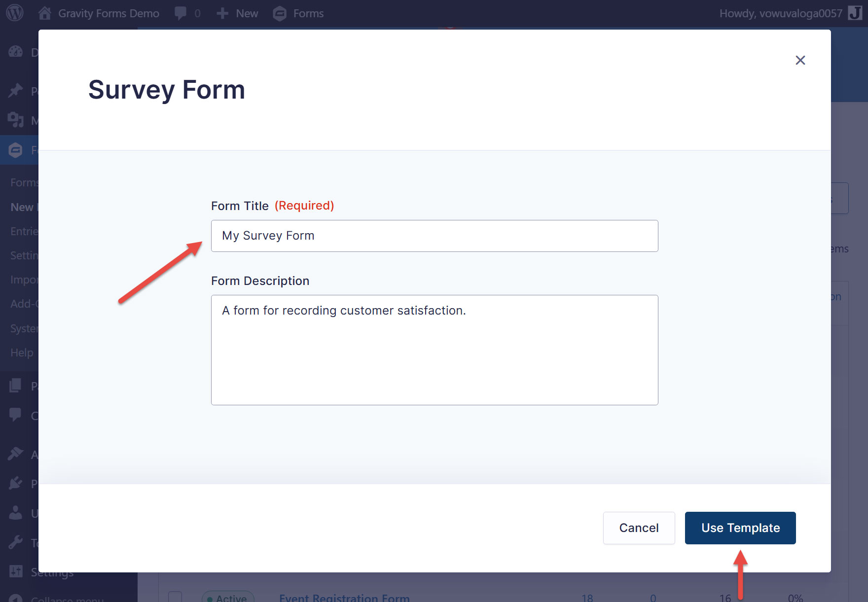This screenshot has width=868, height=602.
Task: Click the Form Description label text
Action: [260, 281]
